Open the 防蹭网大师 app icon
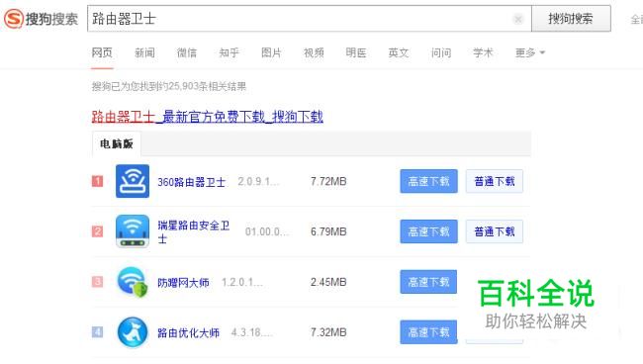The height and width of the screenshot is (364, 643). tap(132, 282)
